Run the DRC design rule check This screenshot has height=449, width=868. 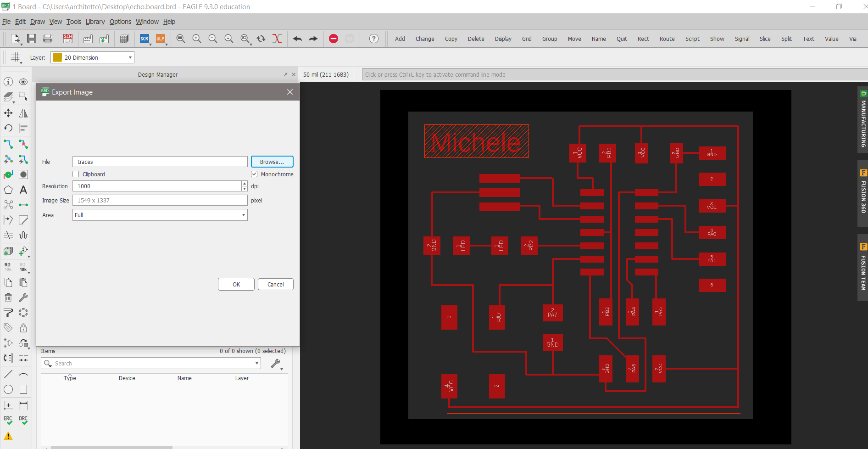tap(23, 420)
